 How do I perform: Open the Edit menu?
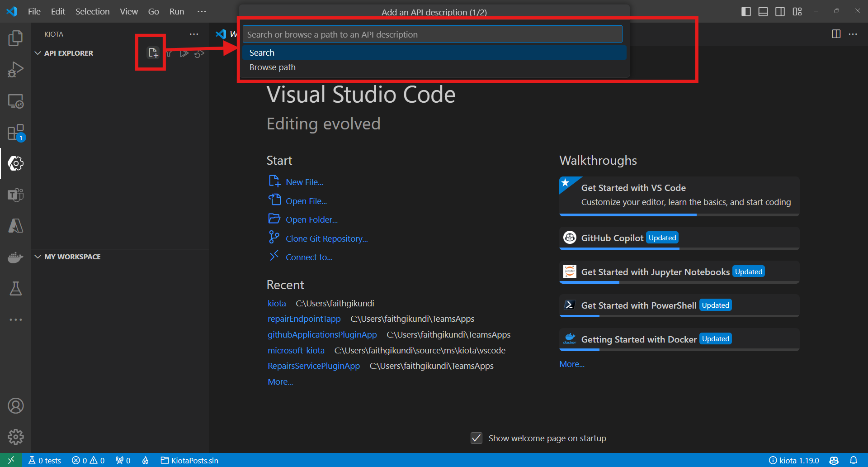coord(58,11)
